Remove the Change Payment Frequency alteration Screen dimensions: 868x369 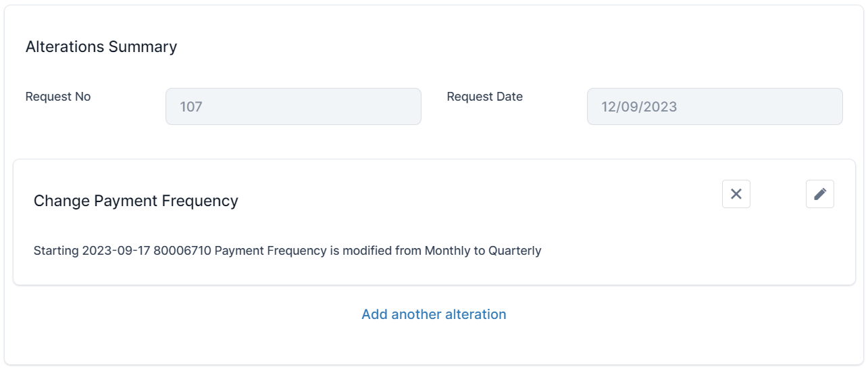(736, 194)
